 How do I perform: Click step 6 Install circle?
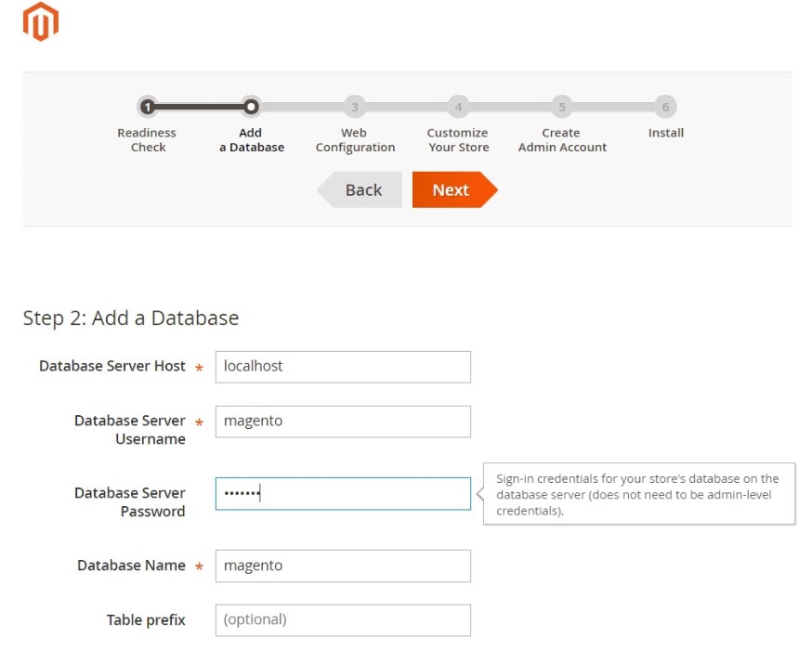coord(665,107)
